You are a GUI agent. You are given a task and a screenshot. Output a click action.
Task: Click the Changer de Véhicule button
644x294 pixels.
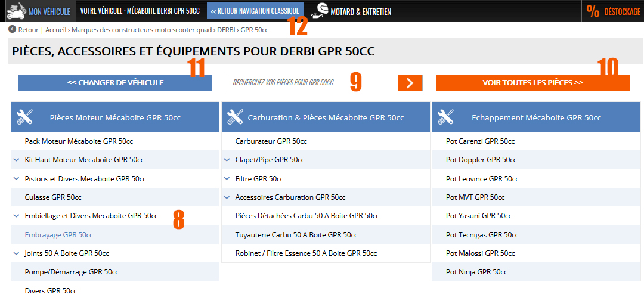[115, 83]
